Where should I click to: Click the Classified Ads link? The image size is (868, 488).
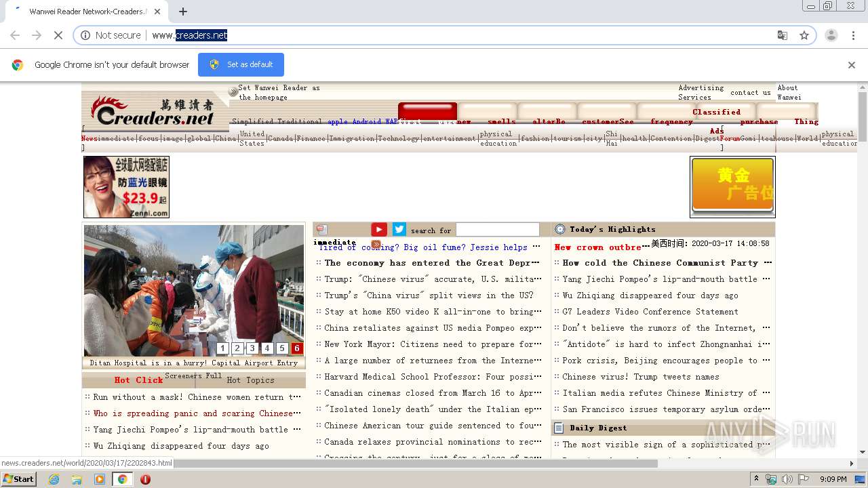click(x=717, y=121)
